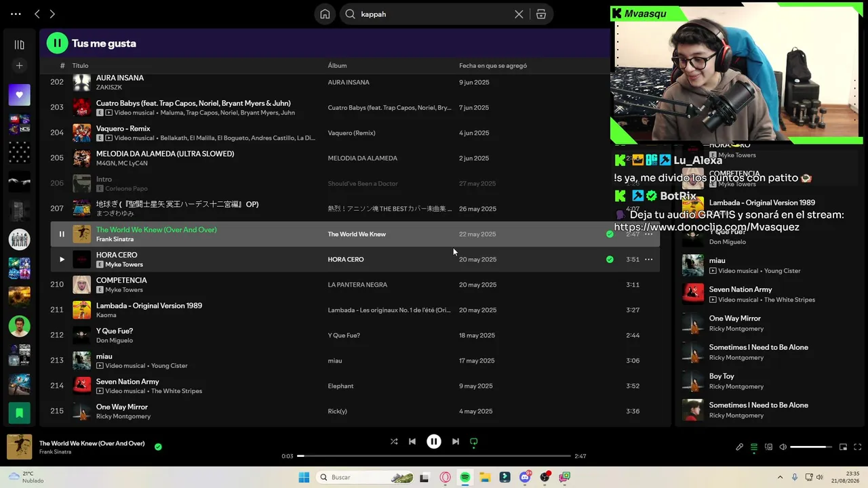Expand Your Library sidebar icon
Viewport: 868px width, 488px height.
point(19,45)
